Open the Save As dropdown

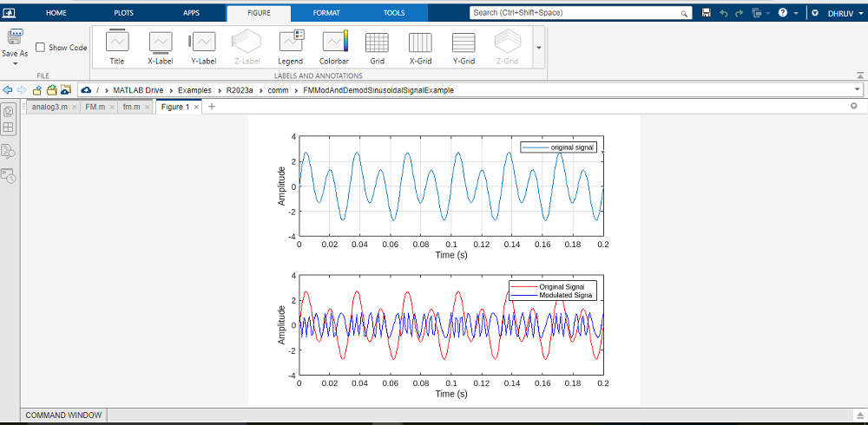coord(15,63)
